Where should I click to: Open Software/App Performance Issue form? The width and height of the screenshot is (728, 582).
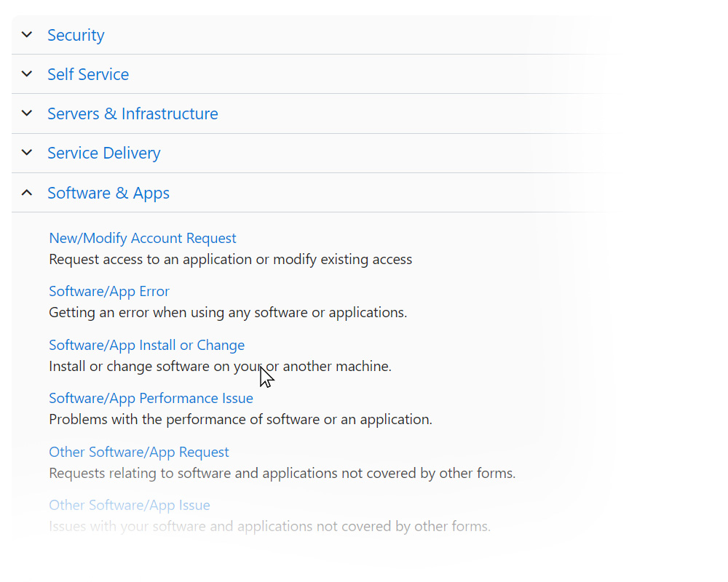point(151,398)
